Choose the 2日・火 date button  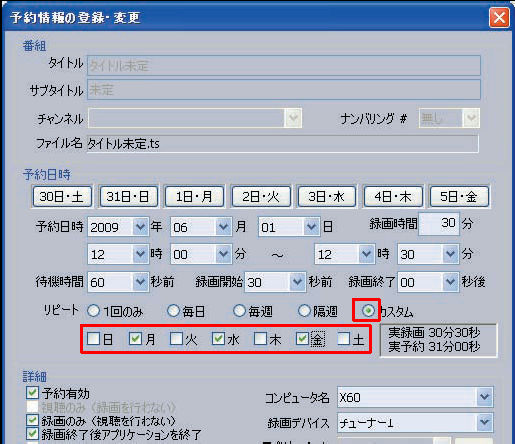(261, 197)
